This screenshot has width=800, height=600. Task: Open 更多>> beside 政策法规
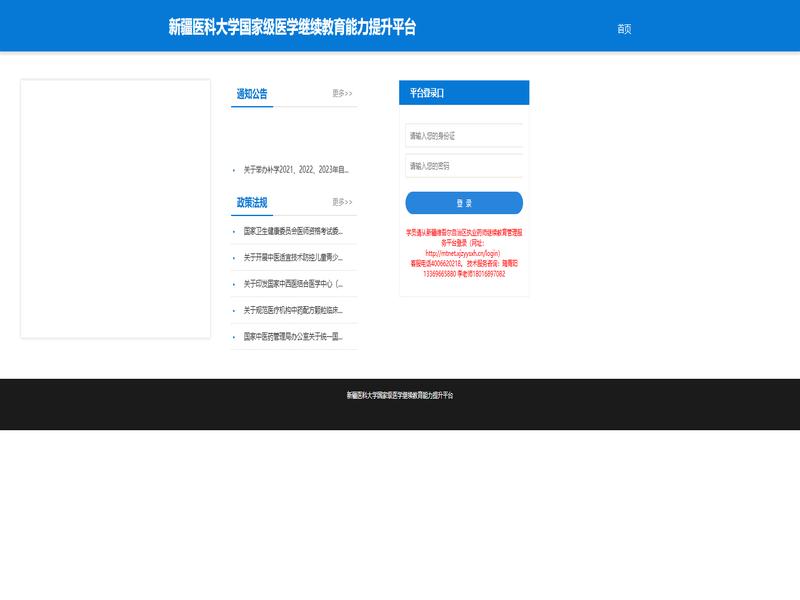(342, 202)
